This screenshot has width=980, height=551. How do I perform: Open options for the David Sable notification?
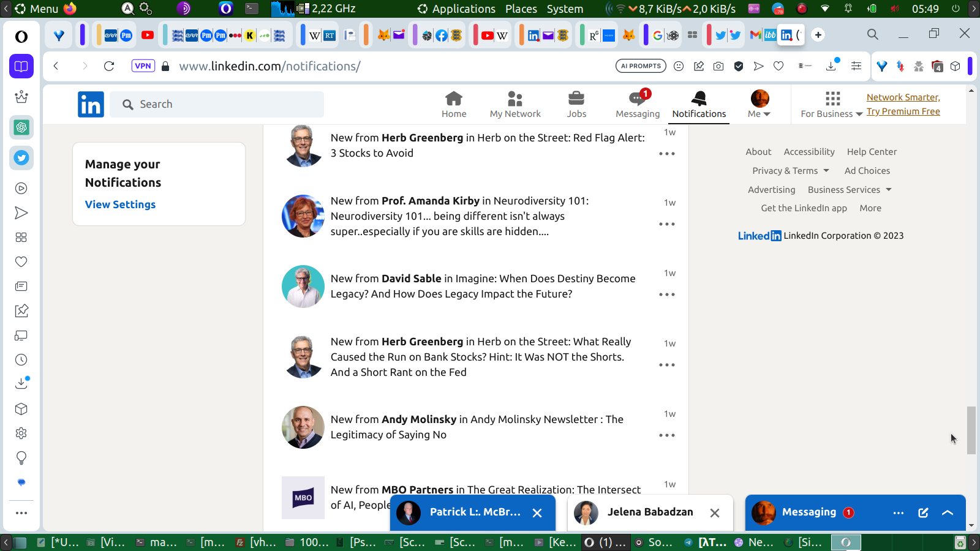coord(667,294)
